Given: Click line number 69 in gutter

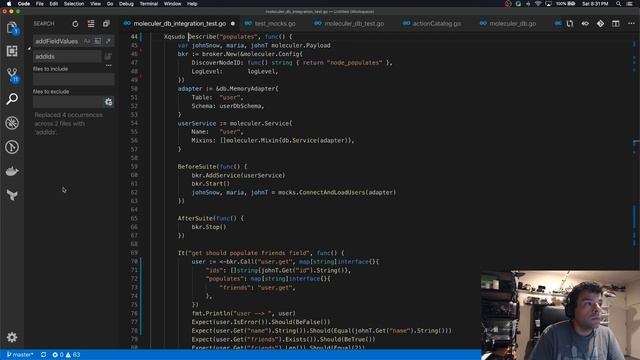Looking at the screenshot, I should pos(134,253).
